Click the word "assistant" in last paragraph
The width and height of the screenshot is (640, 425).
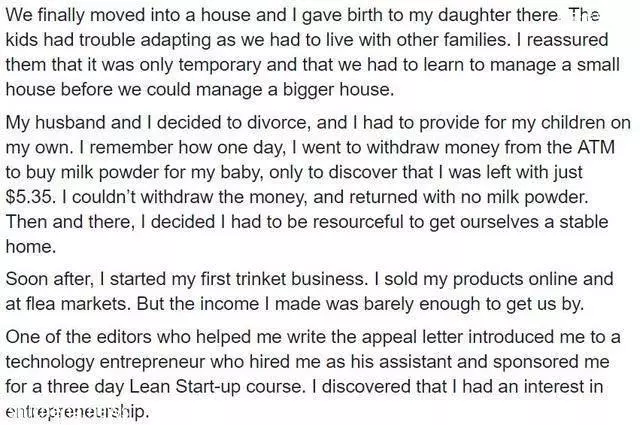pos(411,362)
